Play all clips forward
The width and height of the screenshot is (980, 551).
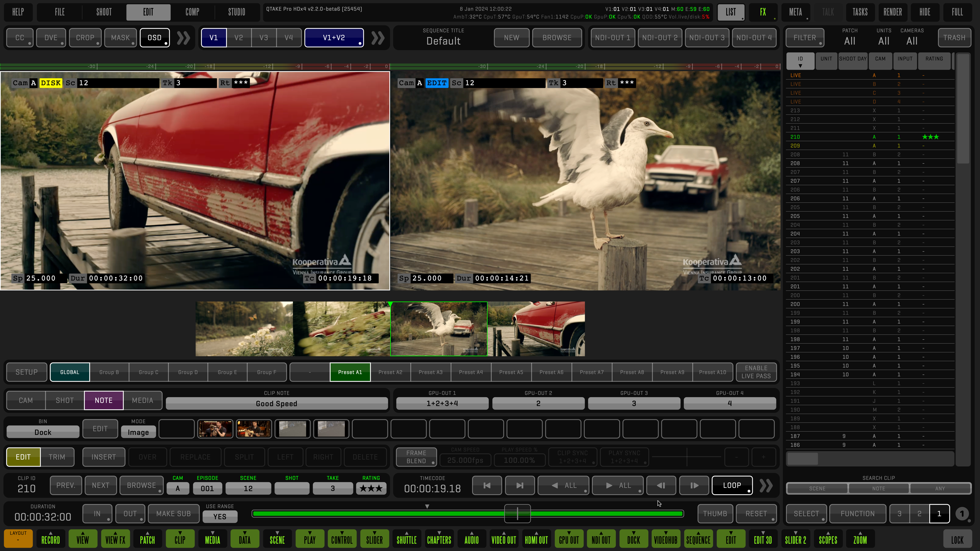point(617,485)
